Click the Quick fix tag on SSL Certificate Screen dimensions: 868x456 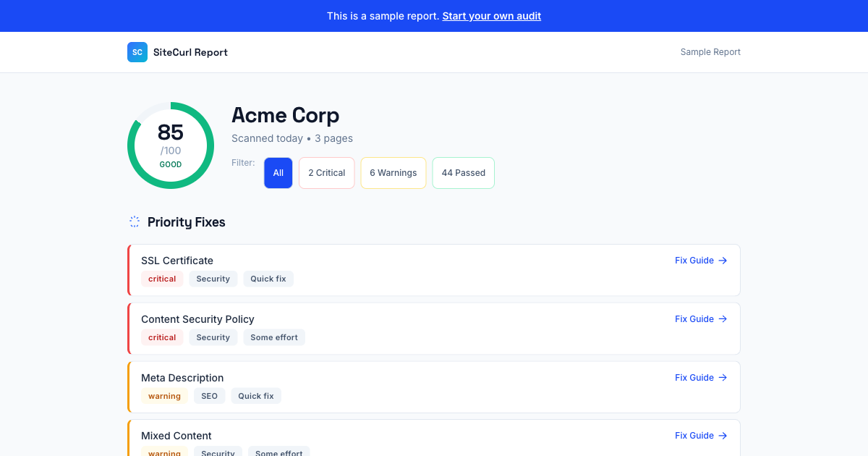pos(268,279)
